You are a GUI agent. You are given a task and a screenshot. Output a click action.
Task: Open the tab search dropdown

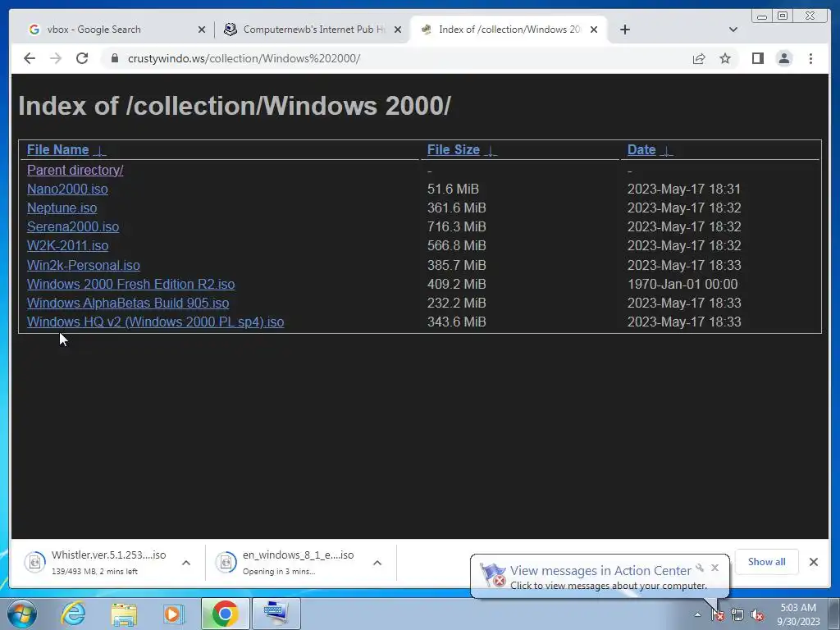[733, 30]
